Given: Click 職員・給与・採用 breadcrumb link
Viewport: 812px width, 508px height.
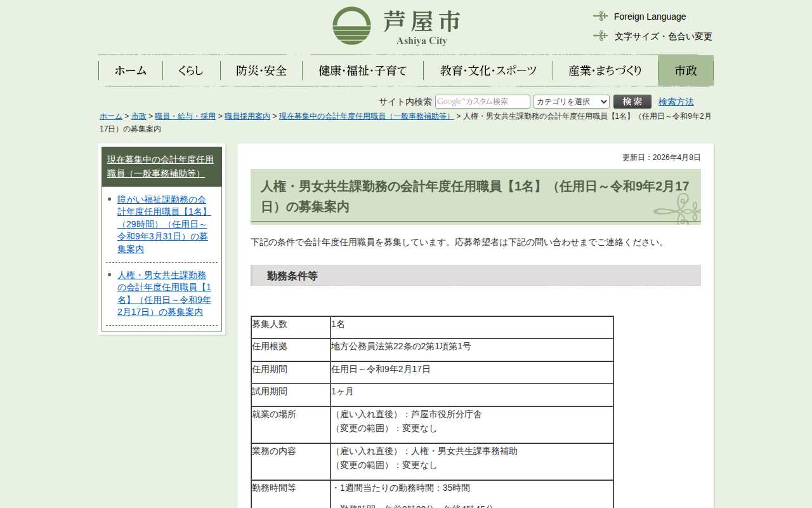Looking at the screenshot, I should 185,116.
